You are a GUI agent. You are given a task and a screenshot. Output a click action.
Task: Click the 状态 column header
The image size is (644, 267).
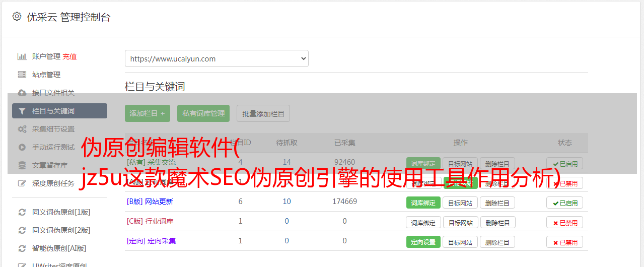[565, 143]
